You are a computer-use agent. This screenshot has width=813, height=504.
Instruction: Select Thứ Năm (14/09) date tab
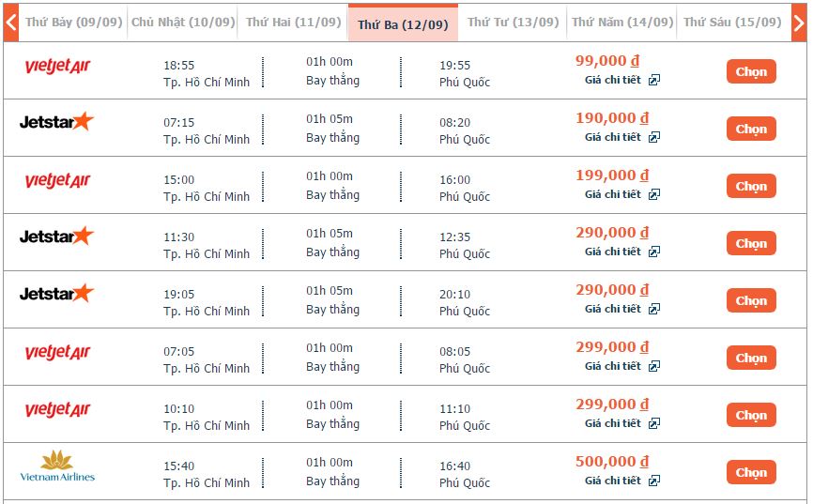tap(622, 23)
